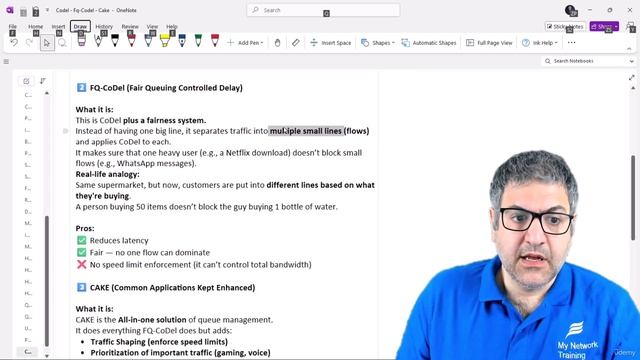Select the red pen next to the black pen

[131, 41]
